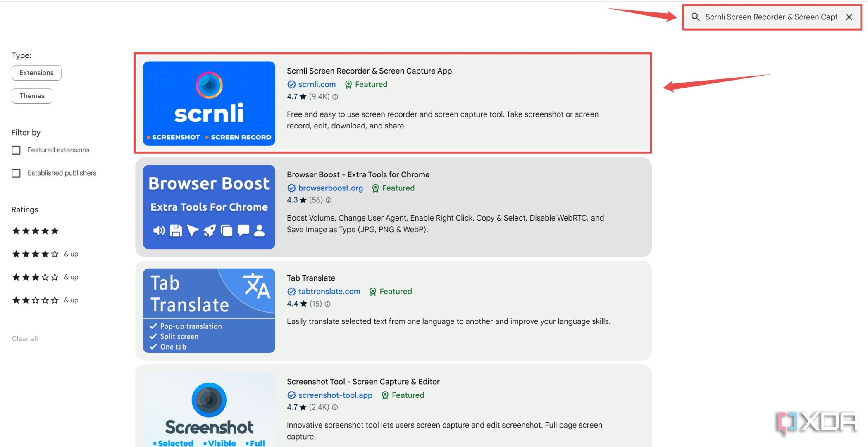Click 'Free and easy to use screen recorder' description

tap(443, 120)
